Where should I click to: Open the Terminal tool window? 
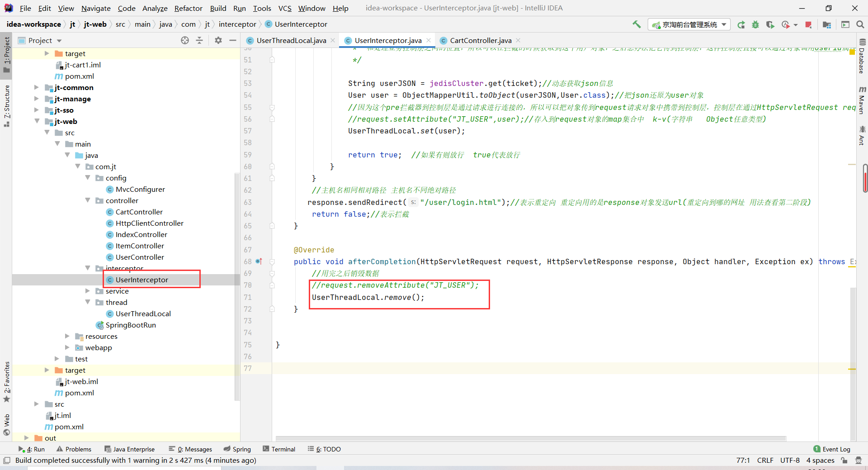coord(279,449)
